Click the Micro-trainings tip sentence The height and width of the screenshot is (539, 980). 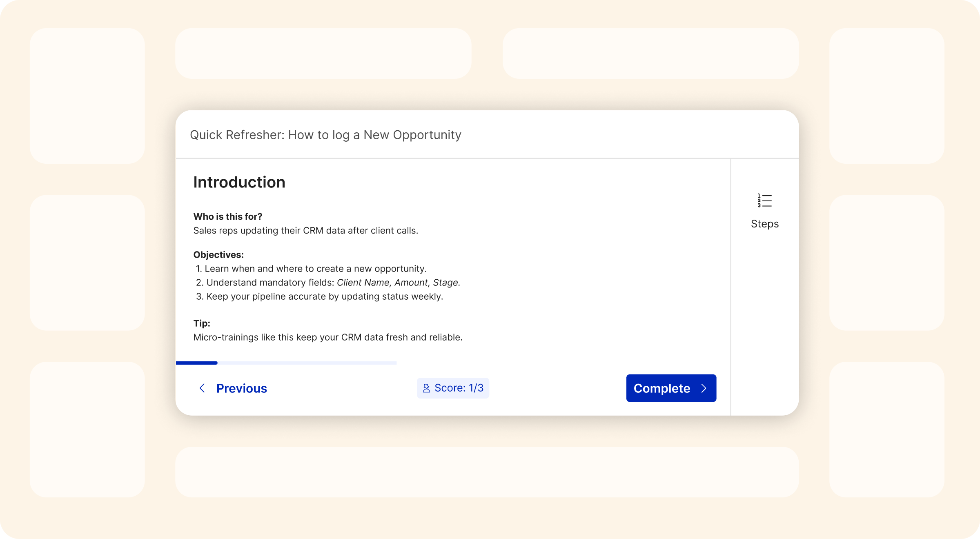tap(327, 337)
